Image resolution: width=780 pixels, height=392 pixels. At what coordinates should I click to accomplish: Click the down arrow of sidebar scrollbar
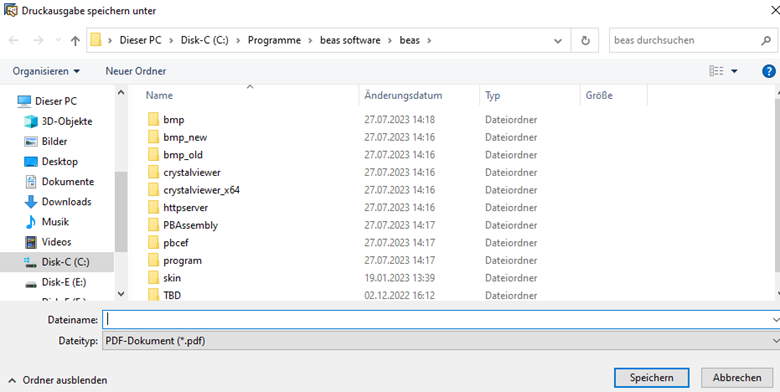pos(121,294)
